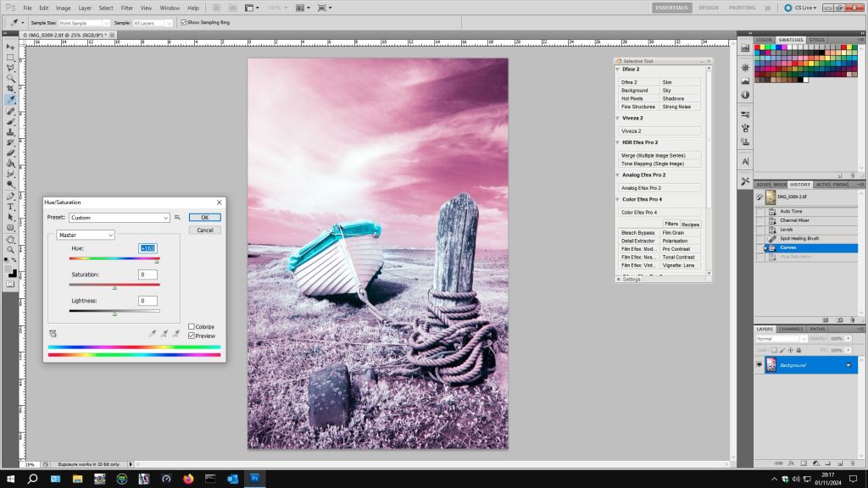Select the Zoom tool in toolbox
The height and width of the screenshot is (488, 868).
(11, 249)
